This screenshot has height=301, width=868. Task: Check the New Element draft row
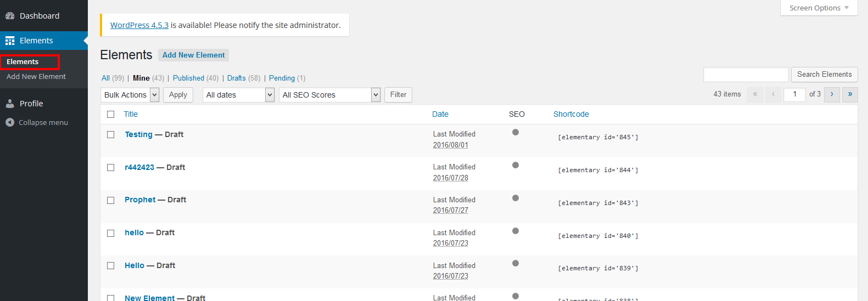111,298
